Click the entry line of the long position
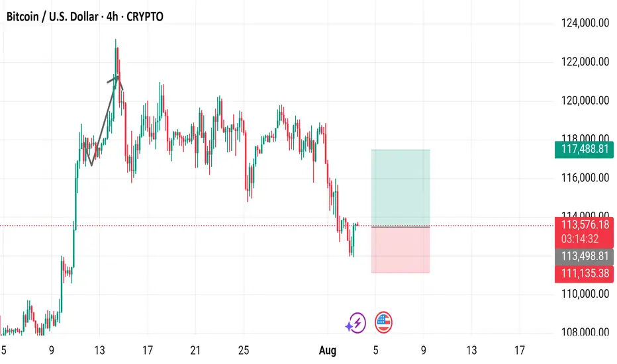This screenshot has width=617, height=364. tap(400, 226)
